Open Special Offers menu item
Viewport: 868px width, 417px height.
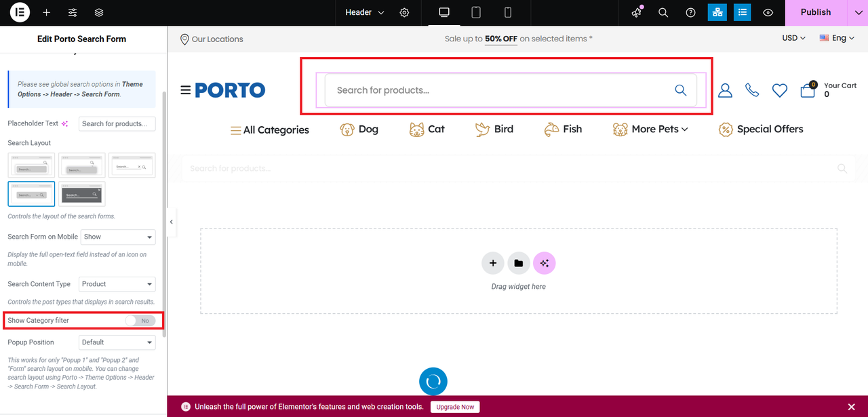[x=761, y=129]
